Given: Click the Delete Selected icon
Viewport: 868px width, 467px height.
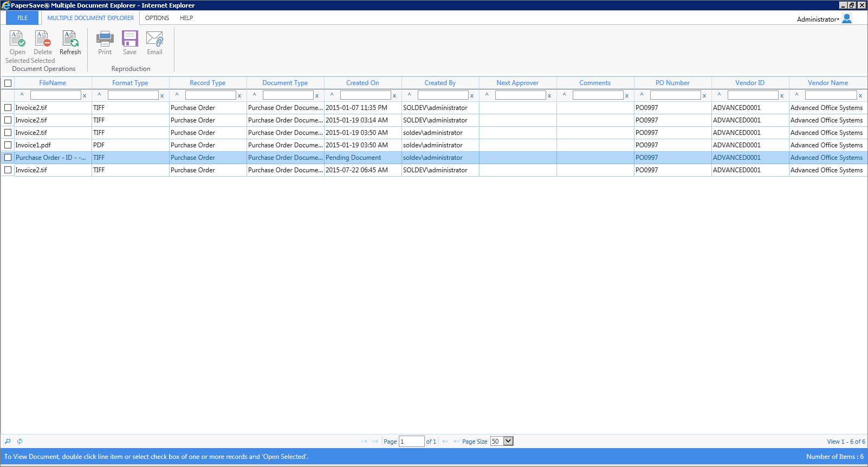Looking at the screenshot, I should point(43,39).
